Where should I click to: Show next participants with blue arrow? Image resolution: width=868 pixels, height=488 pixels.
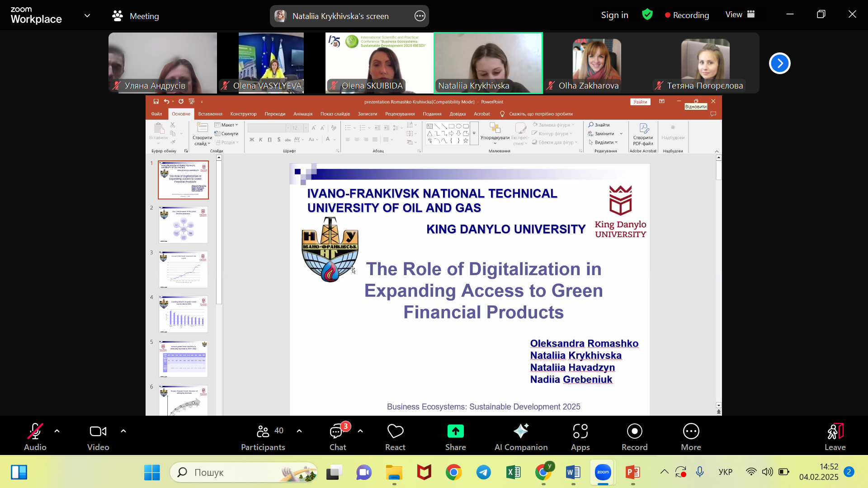click(779, 63)
